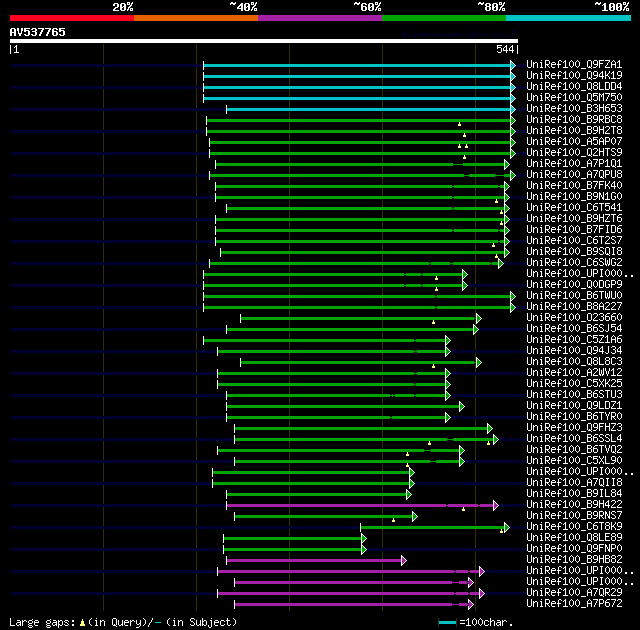Click the short green alignment bar for C6T8K9
The height and width of the screenshot is (630, 640).
point(435,528)
